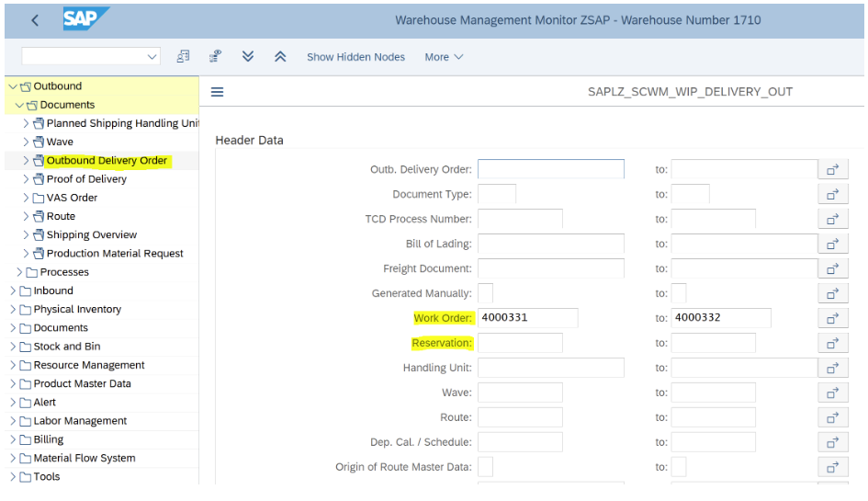Click the Dep. Cal. / Schedule from field

pos(520,442)
